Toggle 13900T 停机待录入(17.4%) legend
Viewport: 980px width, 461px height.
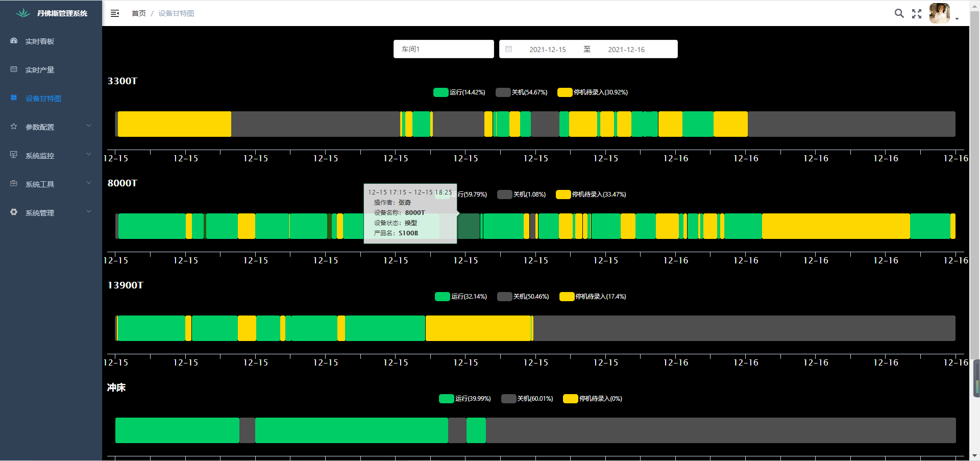pos(593,297)
